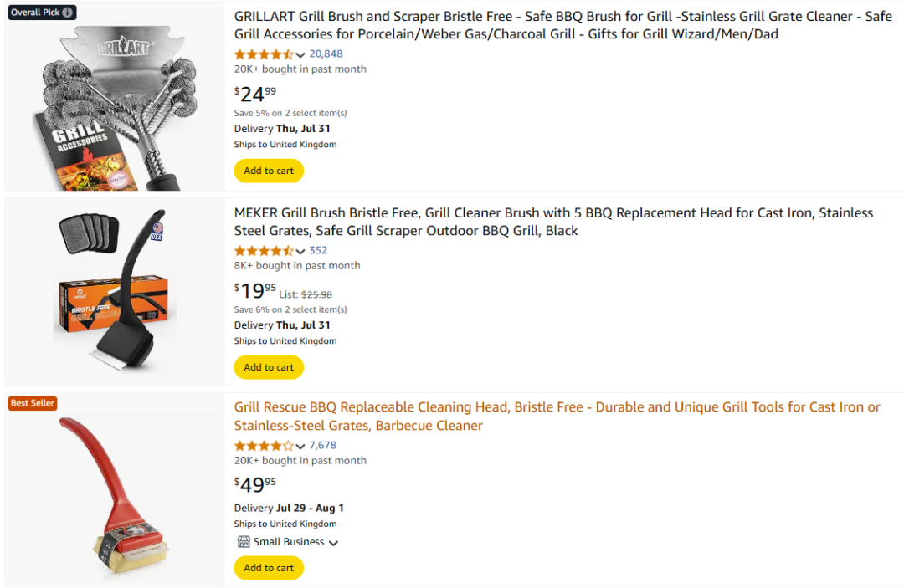View the 7,678 reviews link

point(322,446)
